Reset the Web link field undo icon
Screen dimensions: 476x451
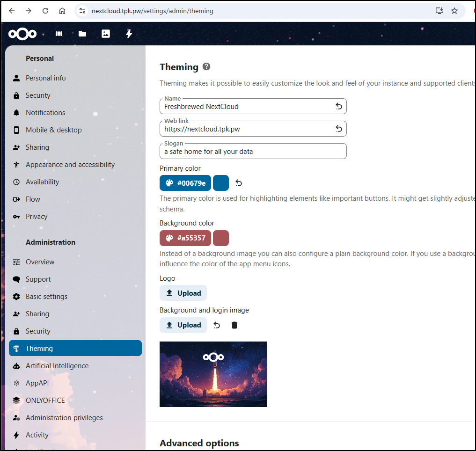click(x=339, y=129)
